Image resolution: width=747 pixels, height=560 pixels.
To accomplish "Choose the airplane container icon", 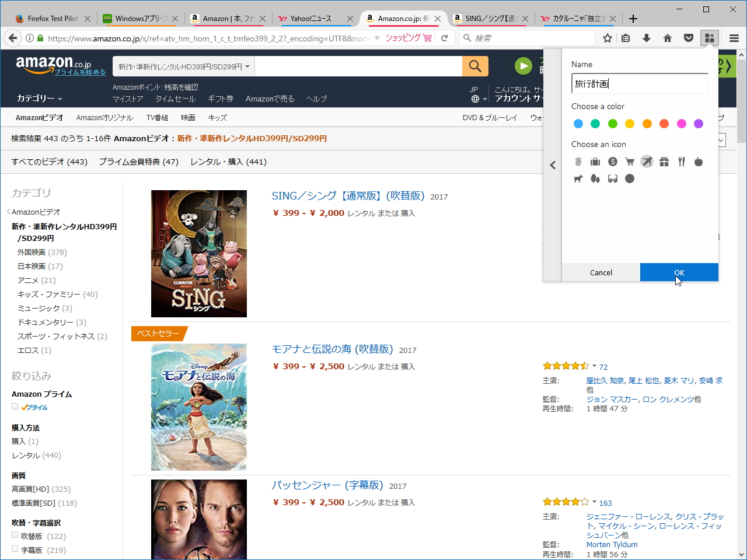I will 647,162.
